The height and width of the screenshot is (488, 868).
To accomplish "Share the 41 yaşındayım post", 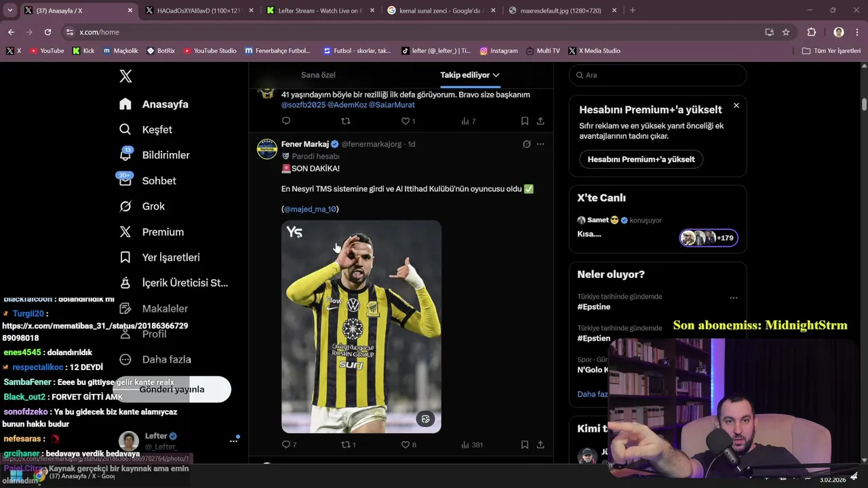I will point(540,121).
